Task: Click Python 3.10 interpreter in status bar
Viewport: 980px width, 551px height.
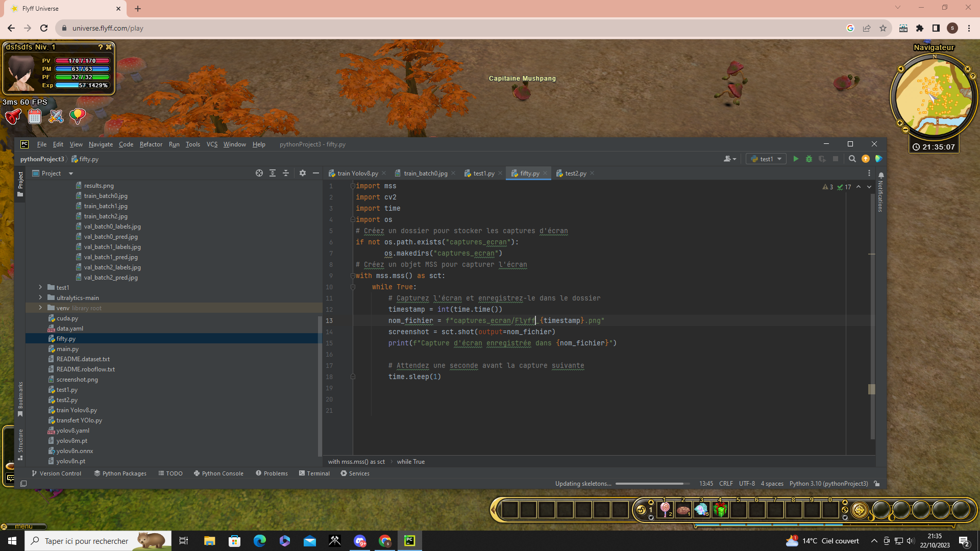Action: pos(828,484)
